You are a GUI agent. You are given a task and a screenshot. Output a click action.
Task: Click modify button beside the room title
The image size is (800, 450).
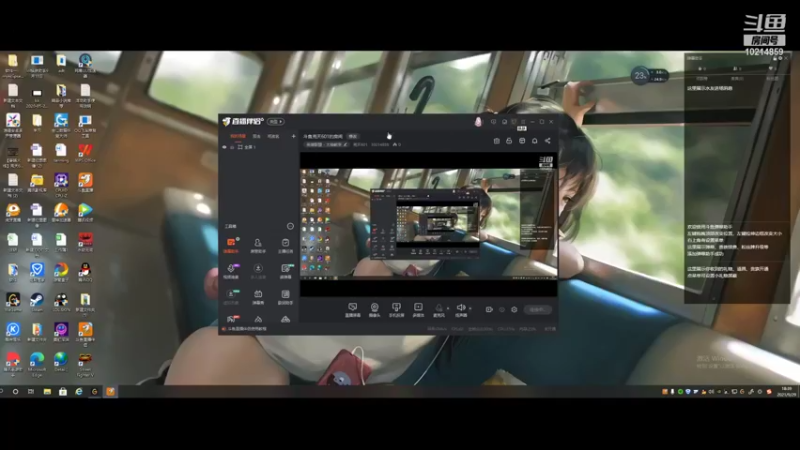[353, 136]
